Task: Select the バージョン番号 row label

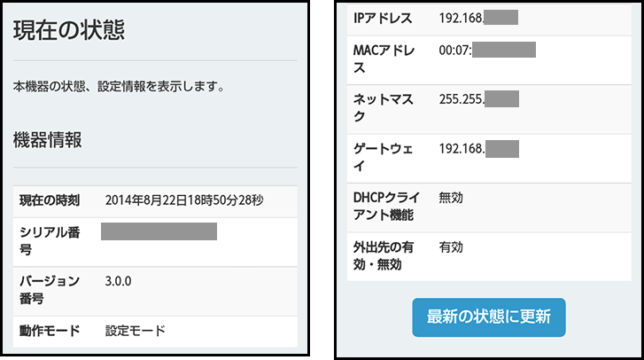Action: click(50, 290)
